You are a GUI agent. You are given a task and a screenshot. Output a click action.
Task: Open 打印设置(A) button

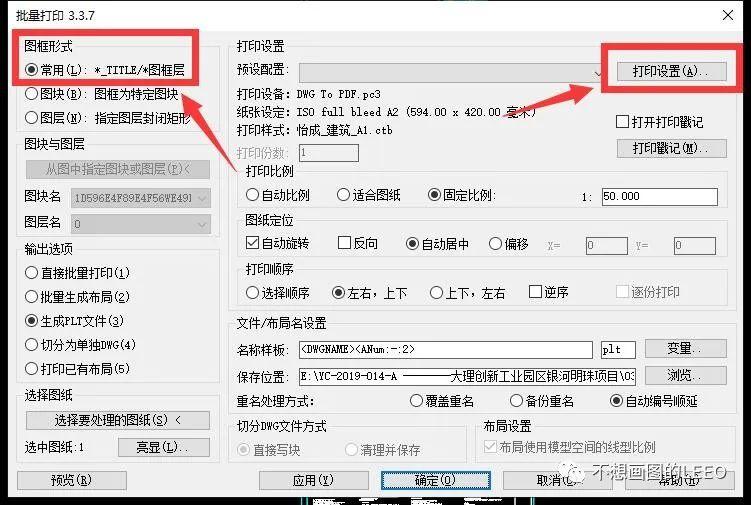click(671, 71)
